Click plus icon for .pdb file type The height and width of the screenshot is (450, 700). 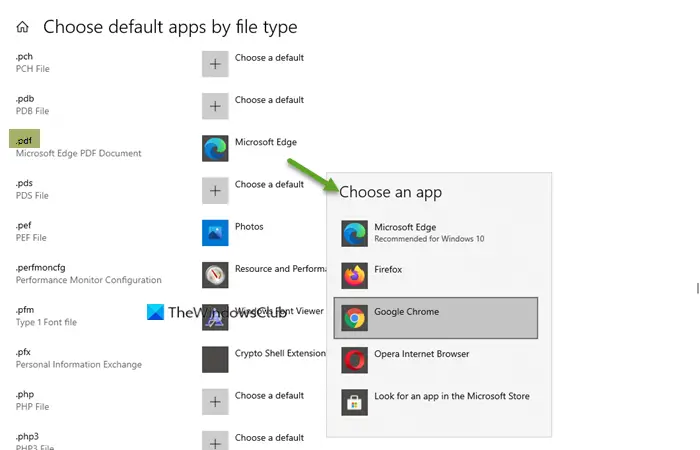215,106
